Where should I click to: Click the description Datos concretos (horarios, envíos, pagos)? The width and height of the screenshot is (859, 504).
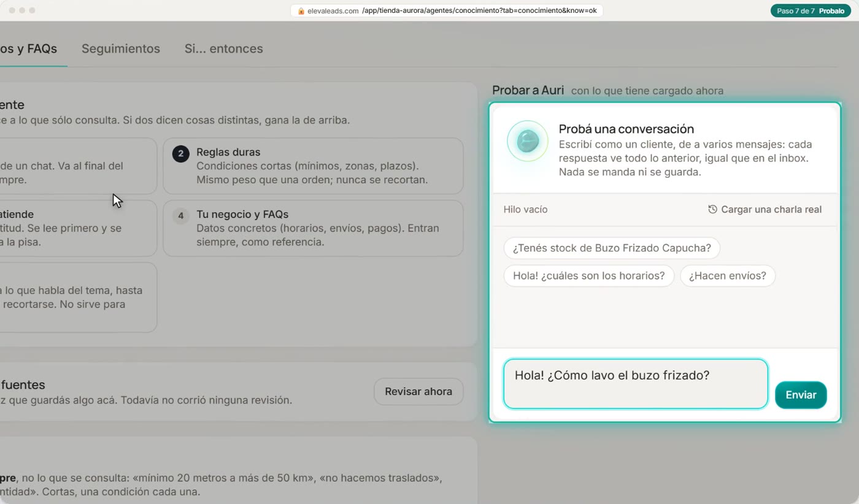point(318,235)
